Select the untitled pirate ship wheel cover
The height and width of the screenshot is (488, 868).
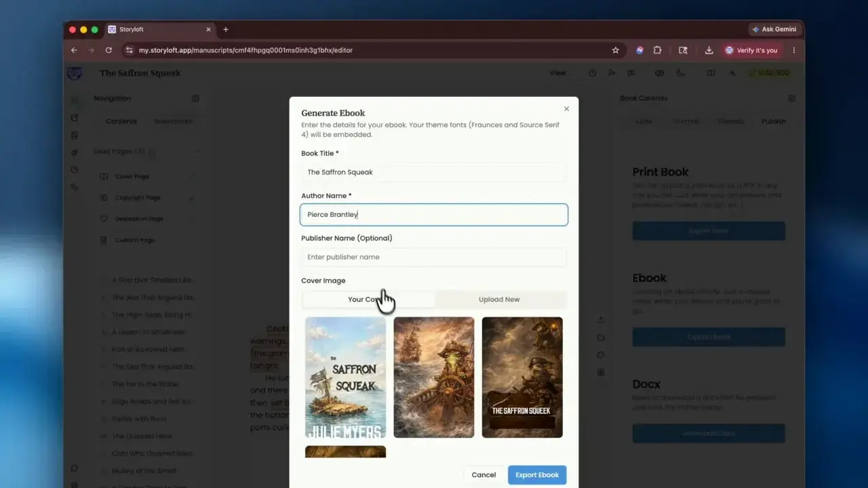(434, 378)
